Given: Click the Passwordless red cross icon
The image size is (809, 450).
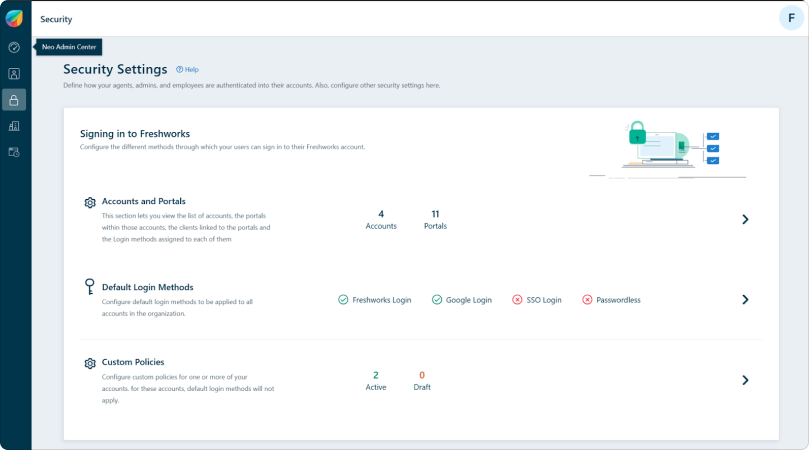Looking at the screenshot, I should click(587, 300).
